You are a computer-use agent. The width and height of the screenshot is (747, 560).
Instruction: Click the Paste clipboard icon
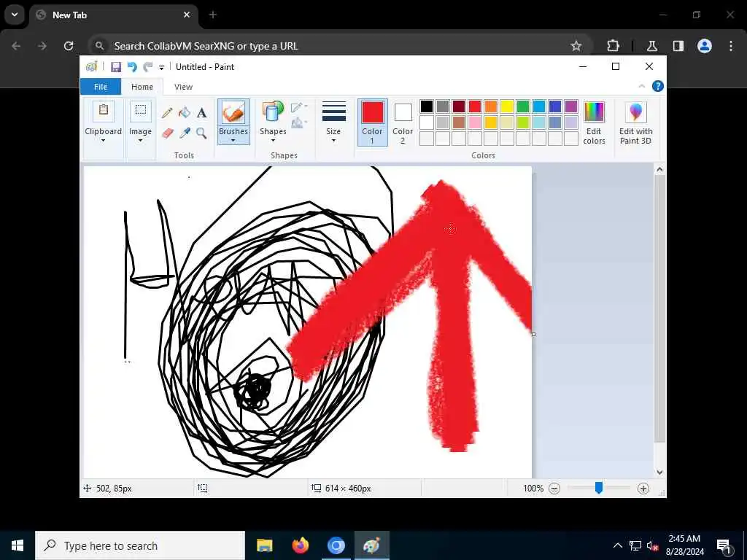click(104, 112)
